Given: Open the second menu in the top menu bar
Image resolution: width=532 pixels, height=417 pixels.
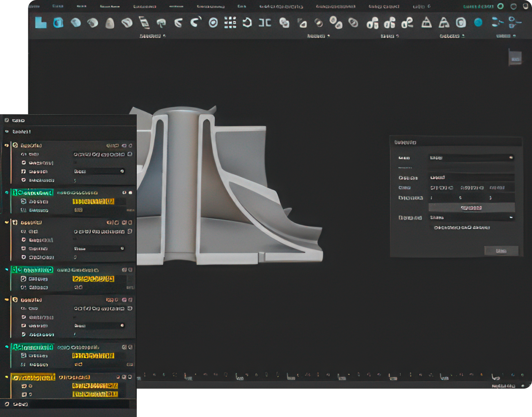Looking at the screenshot, I should coord(58,6).
